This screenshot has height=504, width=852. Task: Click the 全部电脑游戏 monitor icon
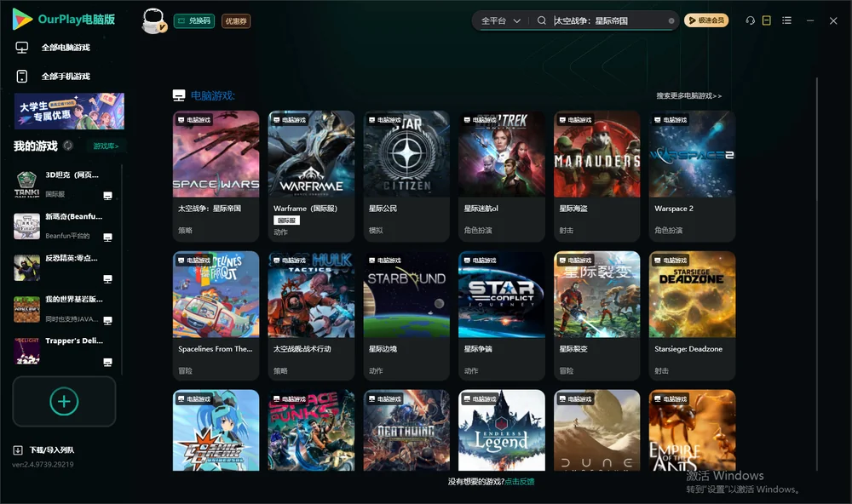pos(22,48)
